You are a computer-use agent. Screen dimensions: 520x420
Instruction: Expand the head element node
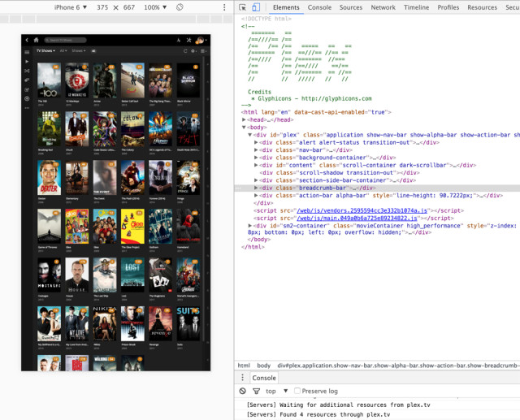(x=244, y=119)
